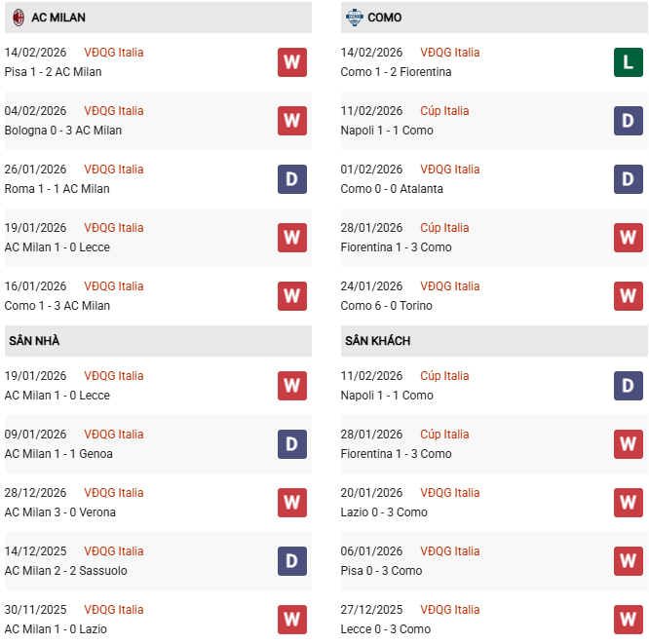Click W badge for Como 6 - 0 Torino

(628, 296)
